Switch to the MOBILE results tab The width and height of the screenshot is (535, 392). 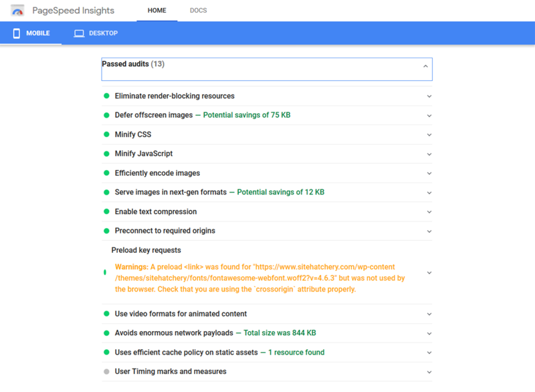pyautogui.click(x=31, y=33)
